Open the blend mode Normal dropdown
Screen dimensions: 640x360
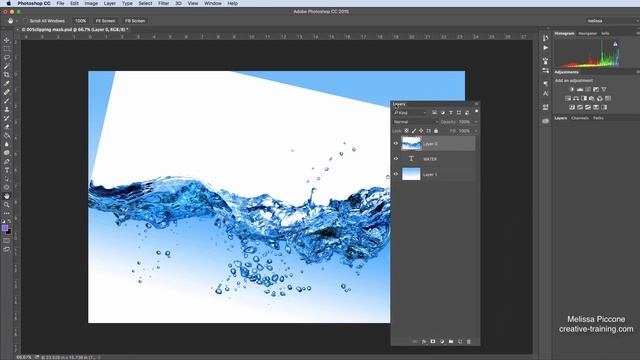tap(416, 122)
